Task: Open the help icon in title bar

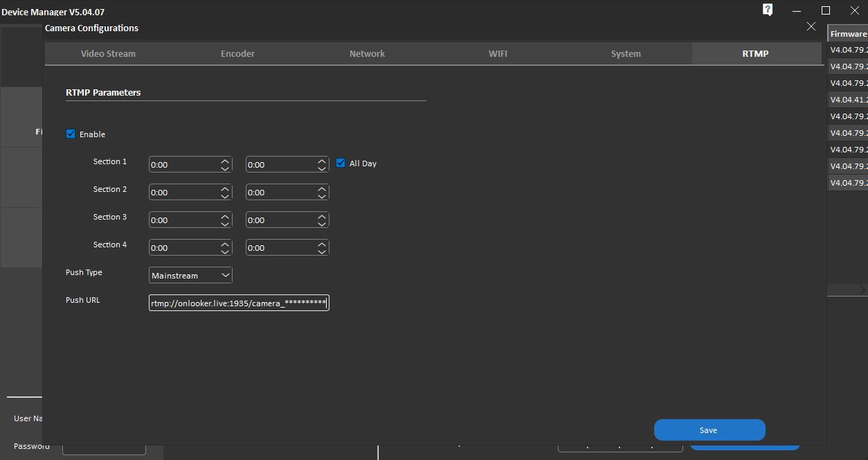Action: click(x=768, y=10)
